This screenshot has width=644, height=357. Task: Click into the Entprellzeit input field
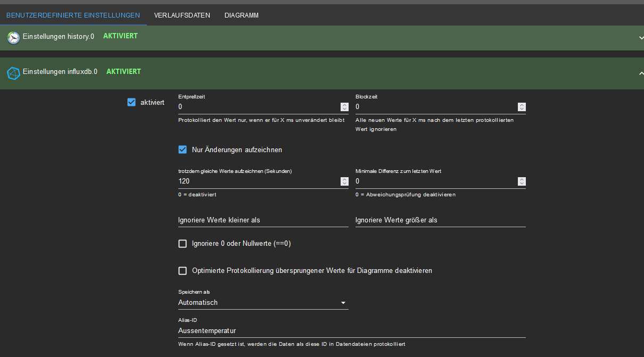pyautogui.click(x=258, y=107)
